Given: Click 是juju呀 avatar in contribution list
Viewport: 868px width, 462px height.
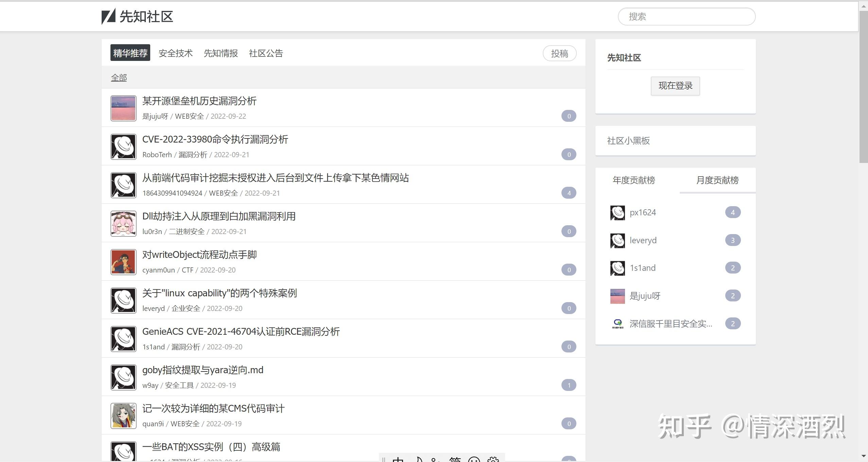Looking at the screenshot, I should (x=618, y=296).
